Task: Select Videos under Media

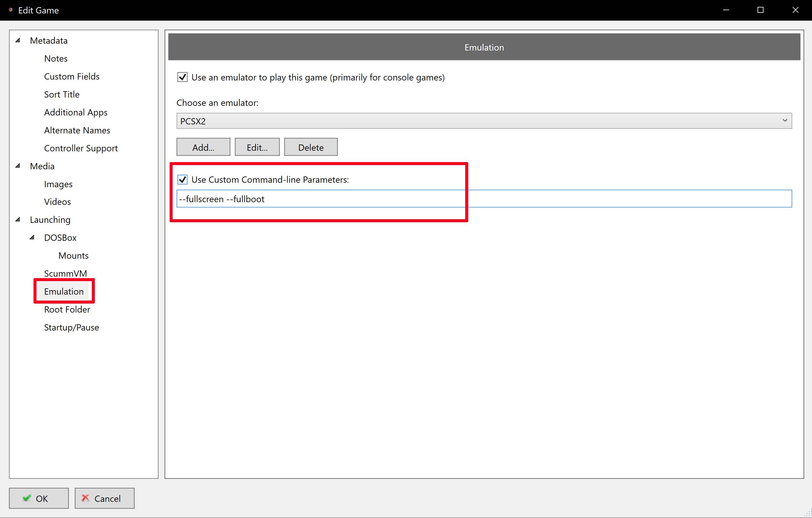Action: [57, 202]
